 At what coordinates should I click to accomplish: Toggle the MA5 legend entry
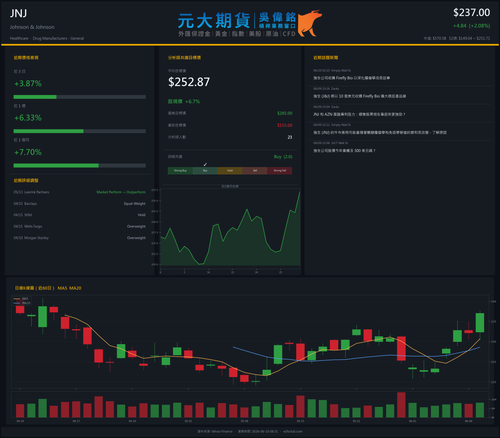click(x=22, y=299)
